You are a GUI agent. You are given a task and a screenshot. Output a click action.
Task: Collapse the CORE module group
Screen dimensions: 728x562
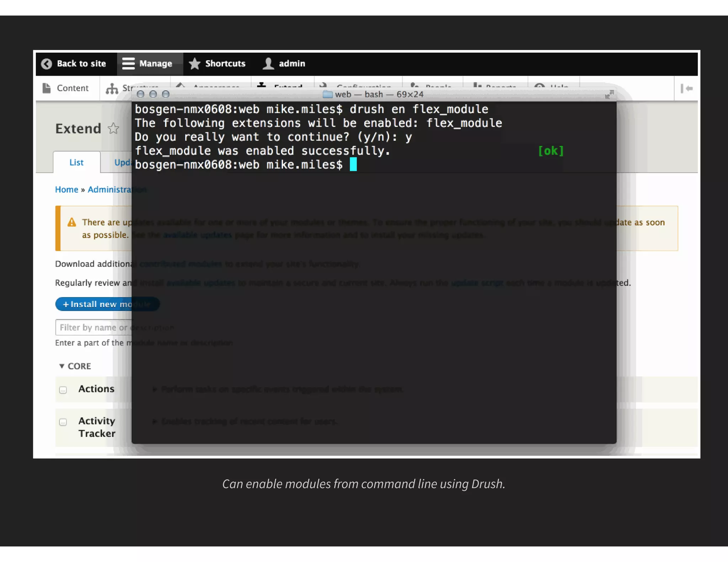[75, 366]
